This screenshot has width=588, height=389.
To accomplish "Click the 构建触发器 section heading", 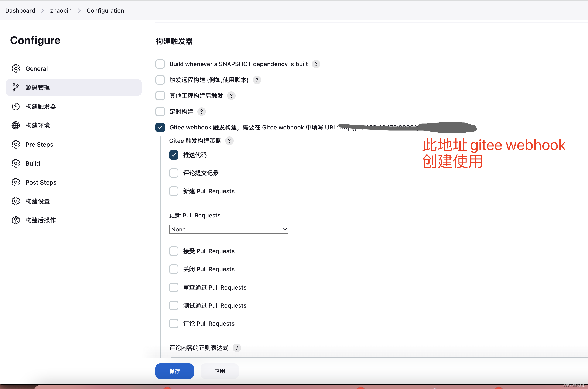I will pyautogui.click(x=174, y=41).
